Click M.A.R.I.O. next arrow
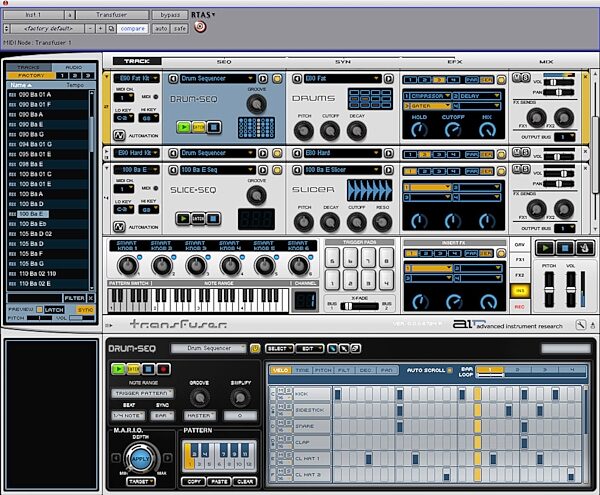The height and width of the screenshot is (495, 600). click(167, 458)
